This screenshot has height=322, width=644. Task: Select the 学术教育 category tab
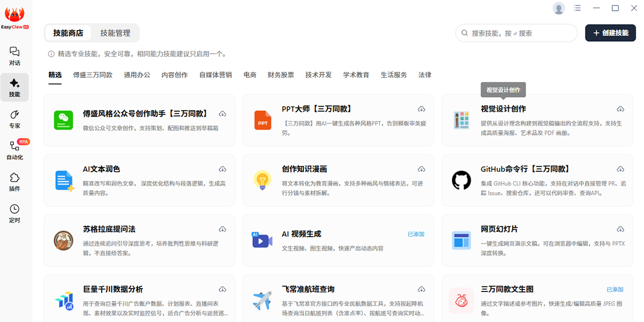tap(356, 75)
